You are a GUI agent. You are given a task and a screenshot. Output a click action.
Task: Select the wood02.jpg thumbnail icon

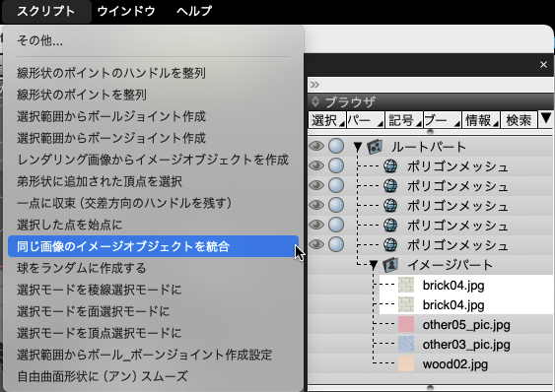(406, 364)
